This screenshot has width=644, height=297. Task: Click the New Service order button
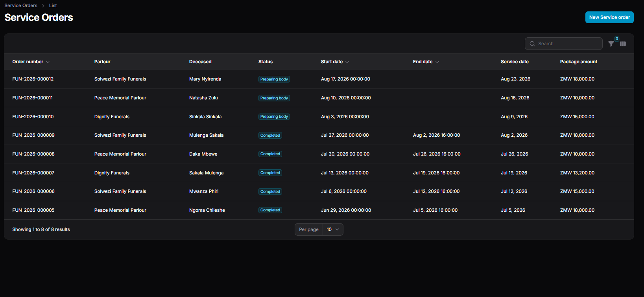pyautogui.click(x=609, y=17)
